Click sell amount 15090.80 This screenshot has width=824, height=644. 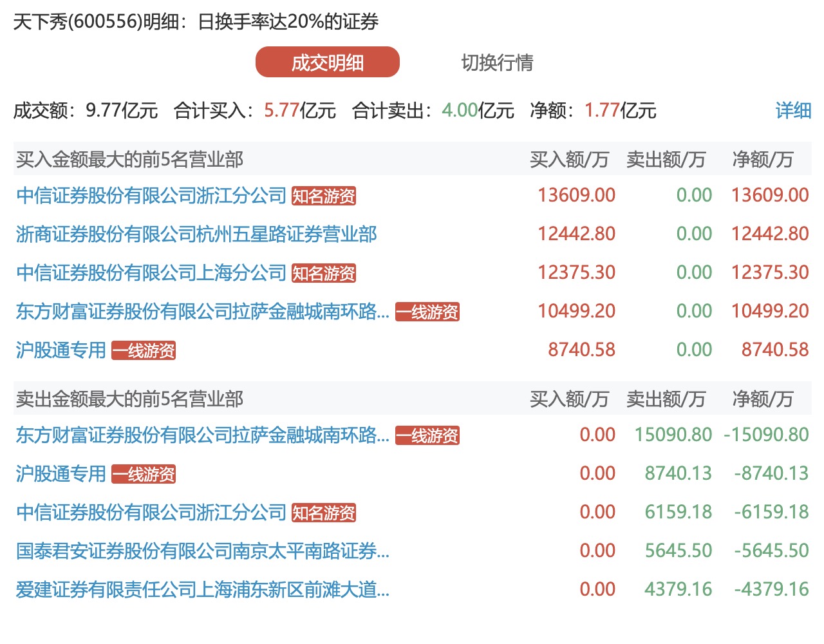[x=673, y=435]
